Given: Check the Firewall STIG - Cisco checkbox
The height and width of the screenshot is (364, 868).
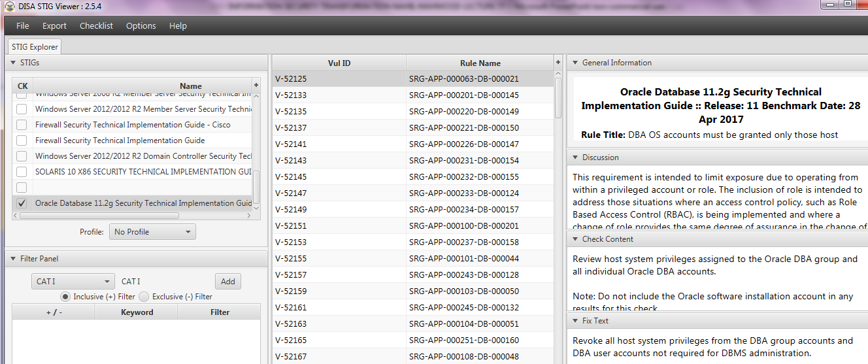Looking at the screenshot, I should 22,125.
